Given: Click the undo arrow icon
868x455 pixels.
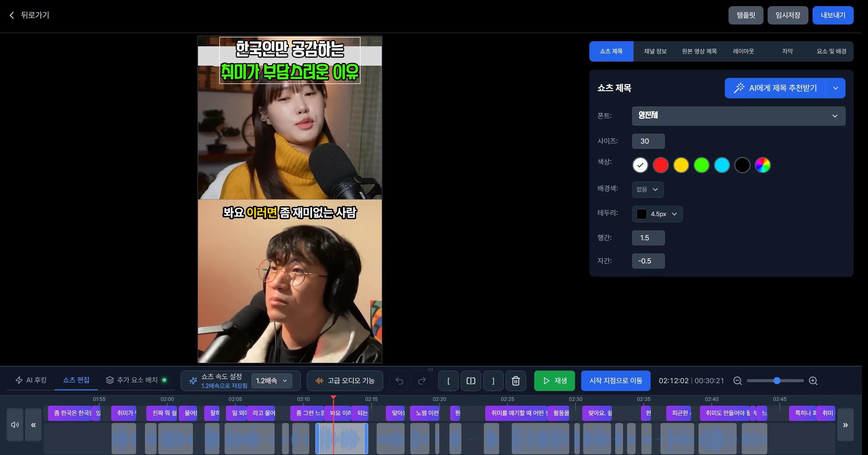Looking at the screenshot, I should click(x=399, y=381).
